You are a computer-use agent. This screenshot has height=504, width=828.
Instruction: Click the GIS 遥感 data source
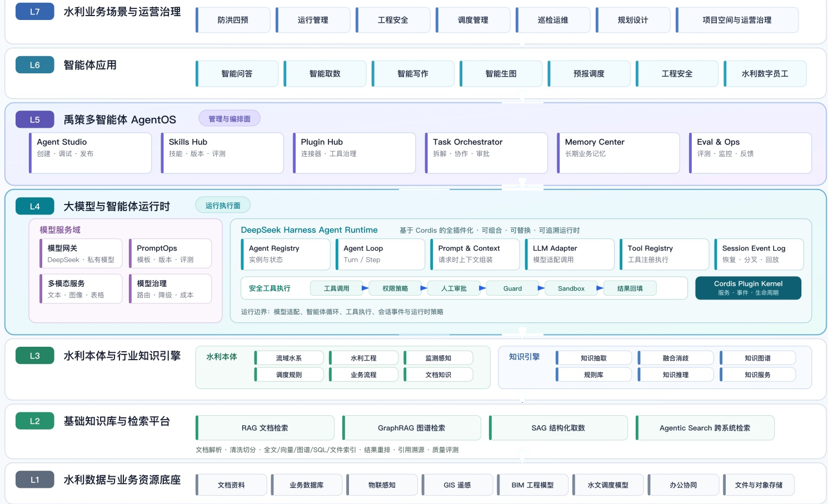457,485
